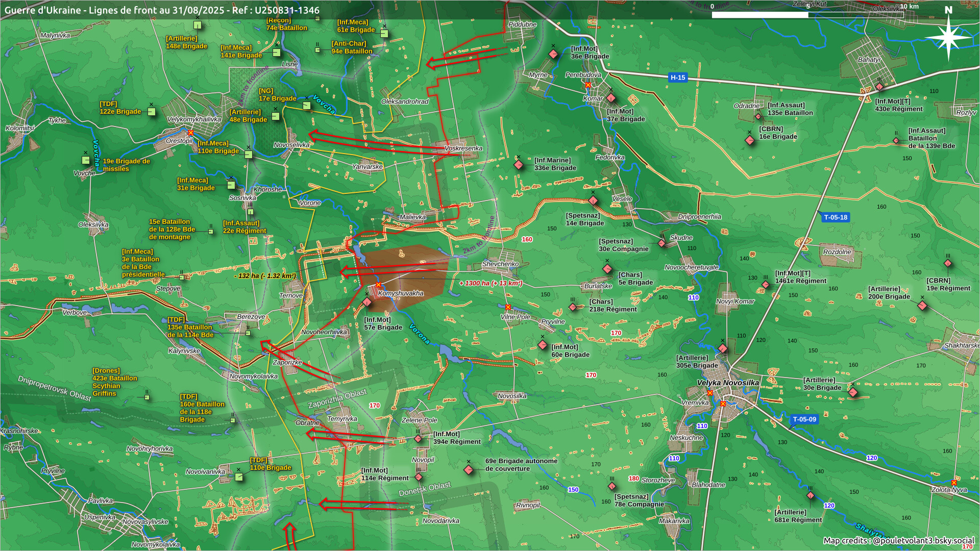Click the +1300 ha territorial gain label
Image resolution: width=980 pixels, height=551 pixels.
coord(491,283)
